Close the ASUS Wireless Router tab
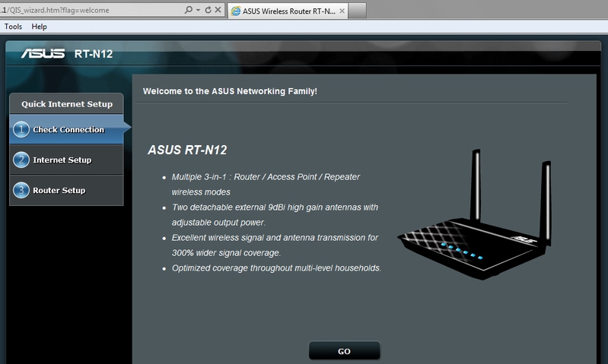The height and width of the screenshot is (364, 608). click(342, 11)
